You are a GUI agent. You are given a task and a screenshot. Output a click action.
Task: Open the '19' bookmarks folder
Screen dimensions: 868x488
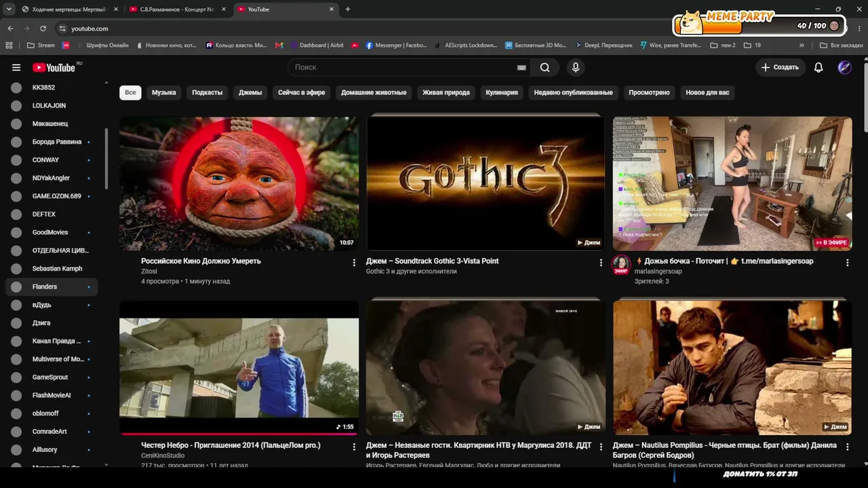tap(753, 45)
